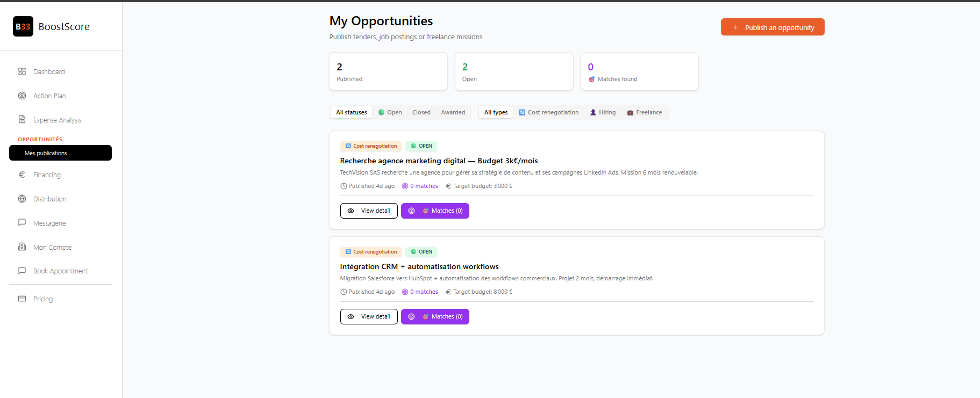Viewport: 980px width, 398px height.
Task: Filter opportunities by Awarded status
Action: tap(453, 112)
